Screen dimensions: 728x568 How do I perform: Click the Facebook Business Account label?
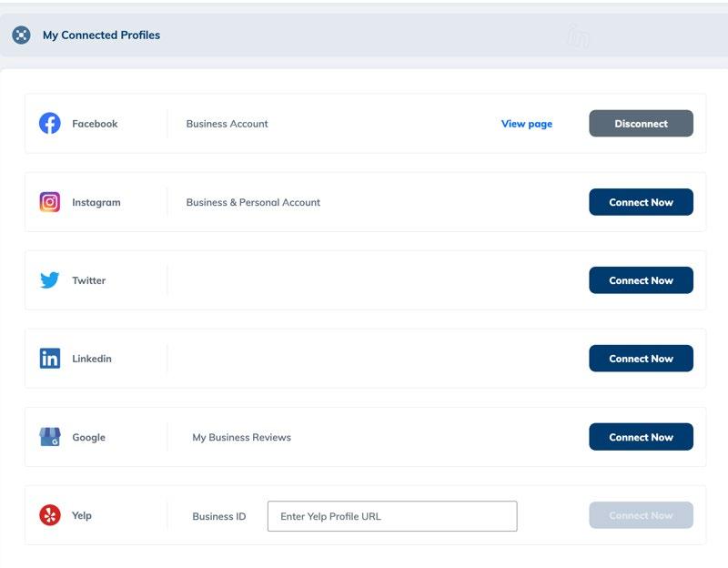[227, 124]
